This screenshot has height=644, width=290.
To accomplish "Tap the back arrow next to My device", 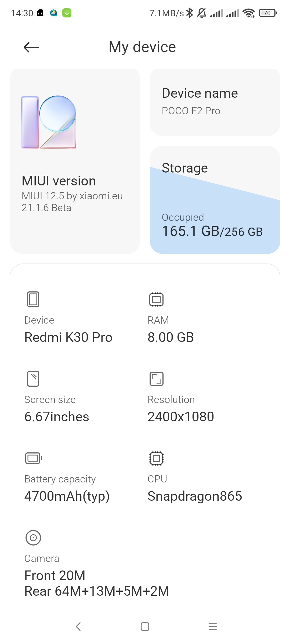I will (x=31, y=47).
